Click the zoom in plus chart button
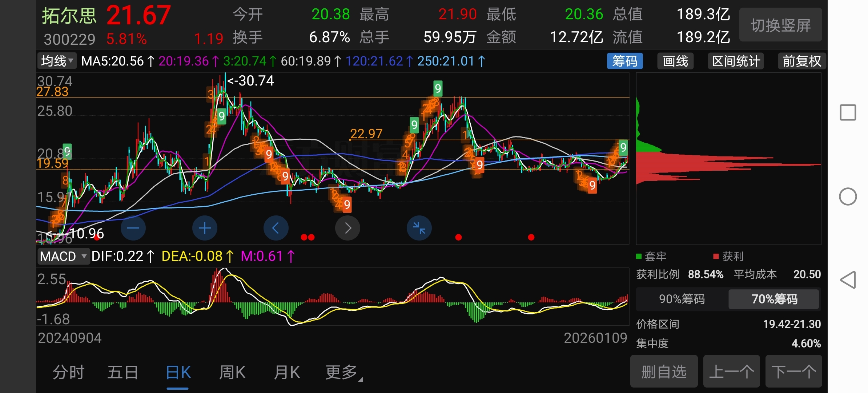The image size is (868, 393). [205, 228]
